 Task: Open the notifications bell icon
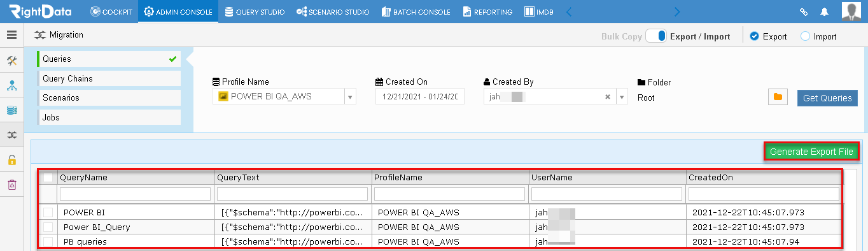point(825,11)
